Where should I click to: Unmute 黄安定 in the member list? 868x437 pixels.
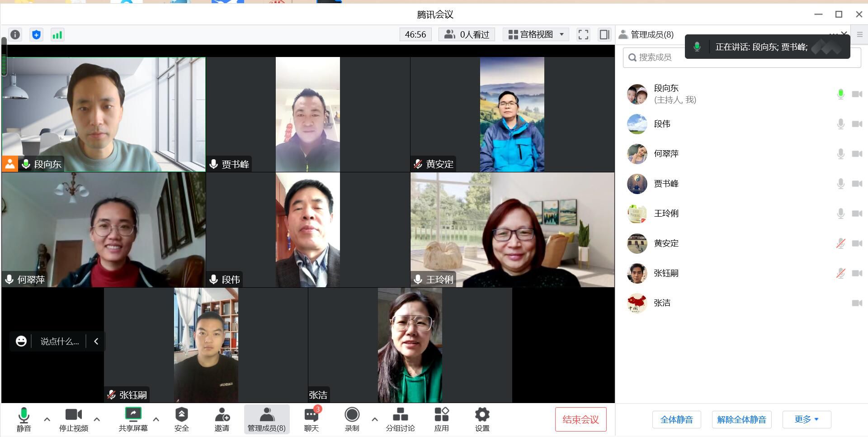840,243
